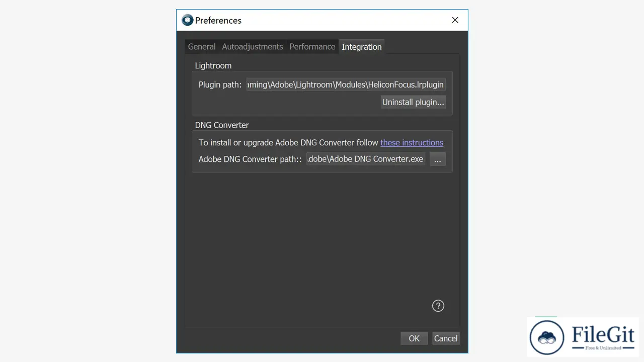The width and height of the screenshot is (644, 362).
Task: Click the 'DNG Converter' section heading
Action: pyautogui.click(x=222, y=125)
